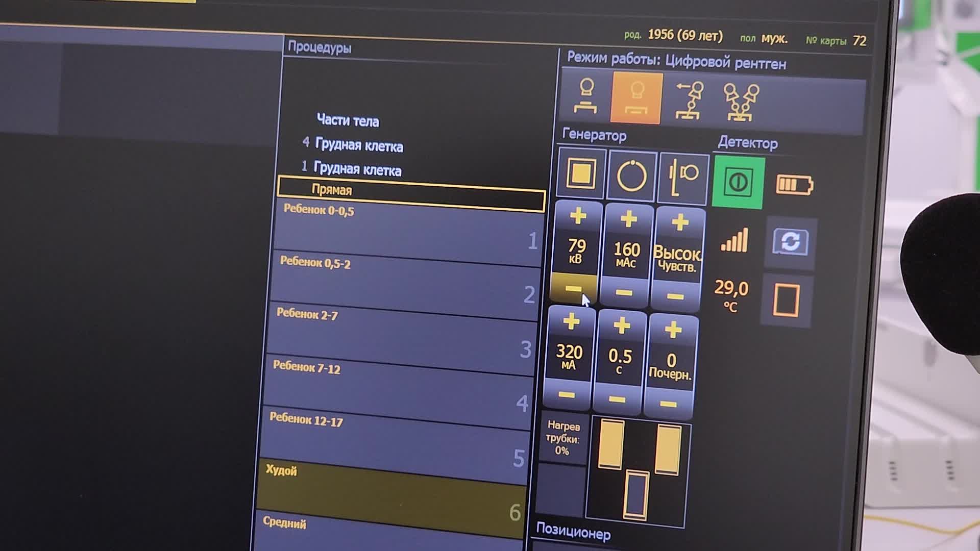Click the tube stand icon under Генератор
980x551 pixels.
coord(683,178)
